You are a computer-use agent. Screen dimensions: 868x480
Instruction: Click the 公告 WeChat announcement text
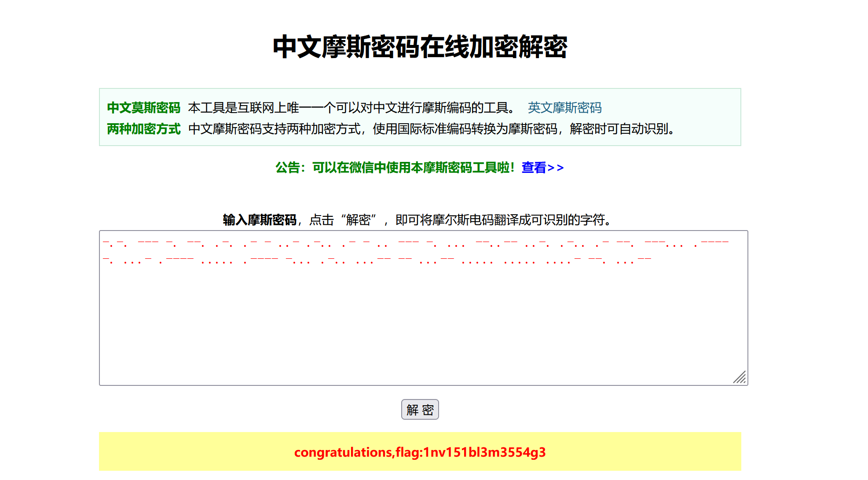pos(394,168)
